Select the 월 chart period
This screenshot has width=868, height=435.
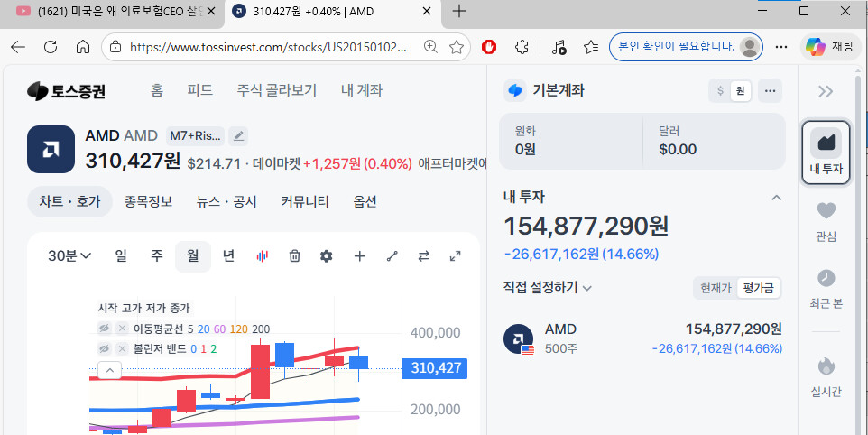[x=193, y=256]
